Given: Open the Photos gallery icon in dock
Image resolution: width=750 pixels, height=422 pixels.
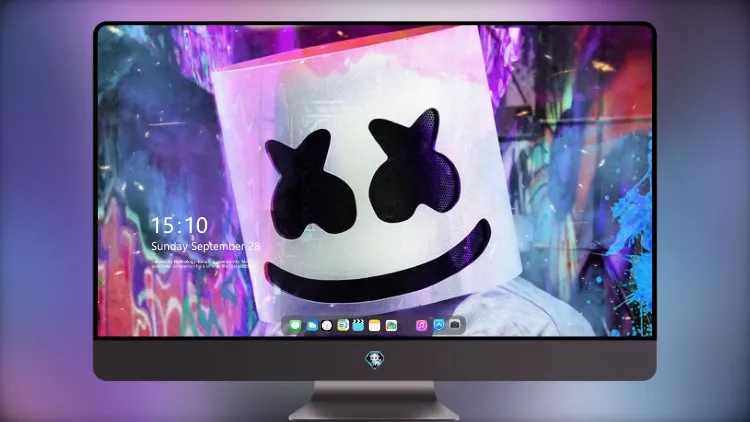Looking at the screenshot, I should tap(391, 326).
